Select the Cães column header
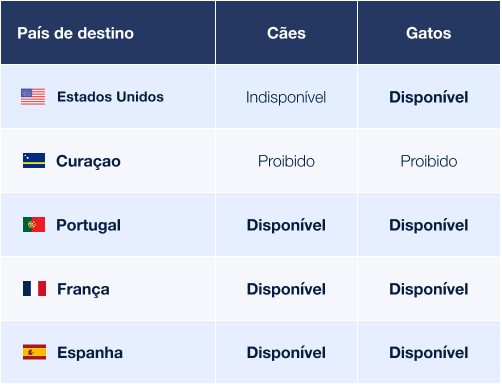This screenshot has width=502, height=384. tap(286, 33)
